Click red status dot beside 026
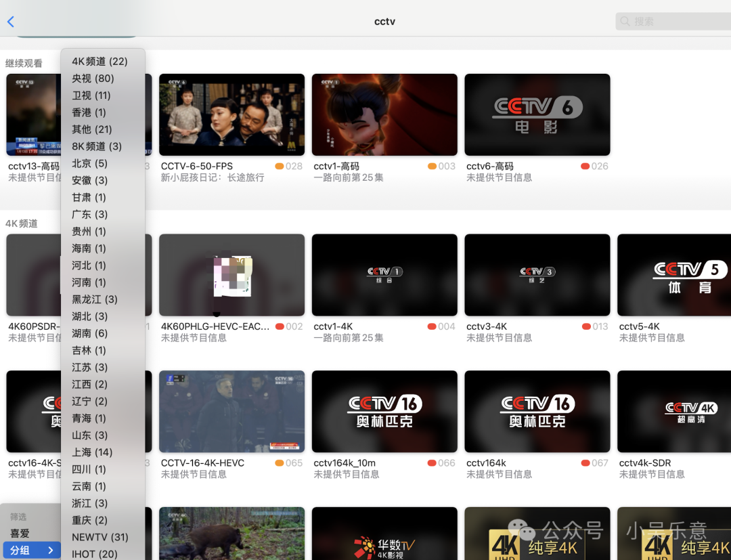This screenshot has height=560, width=731. 585,166
